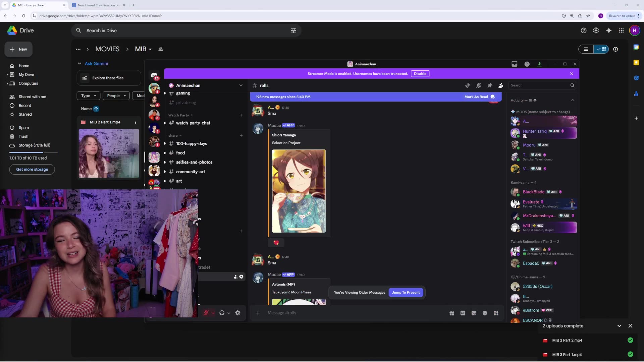Send a gift icon in message bar

[452, 313]
